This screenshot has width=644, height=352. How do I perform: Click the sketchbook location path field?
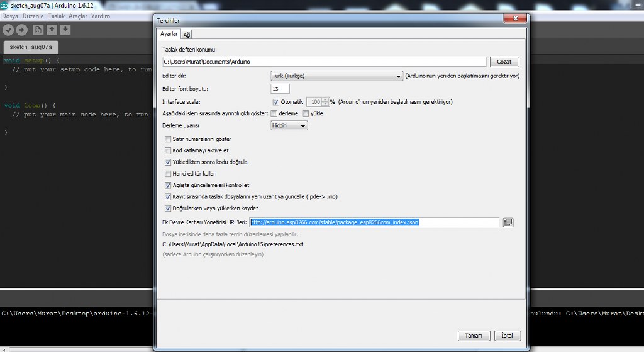coord(325,62)
